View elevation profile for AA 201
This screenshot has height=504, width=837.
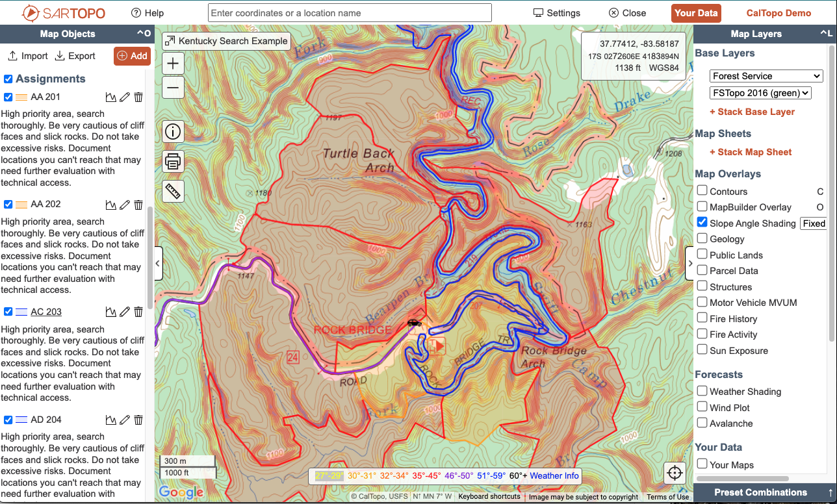111,97
